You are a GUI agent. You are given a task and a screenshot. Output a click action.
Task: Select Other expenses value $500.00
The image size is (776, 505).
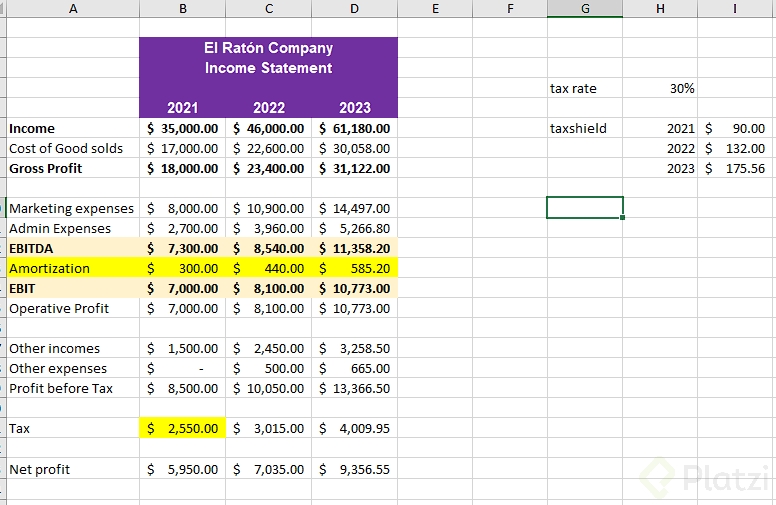tap(269, 368)
